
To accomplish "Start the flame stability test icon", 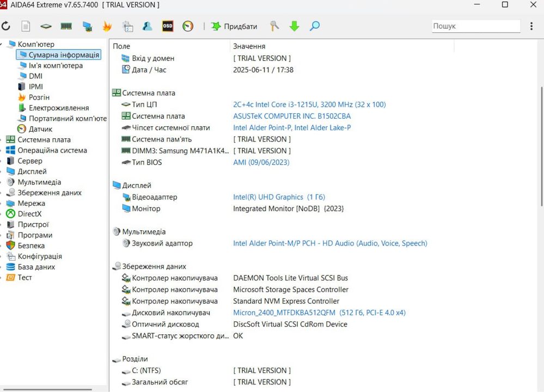I will 107,26.
